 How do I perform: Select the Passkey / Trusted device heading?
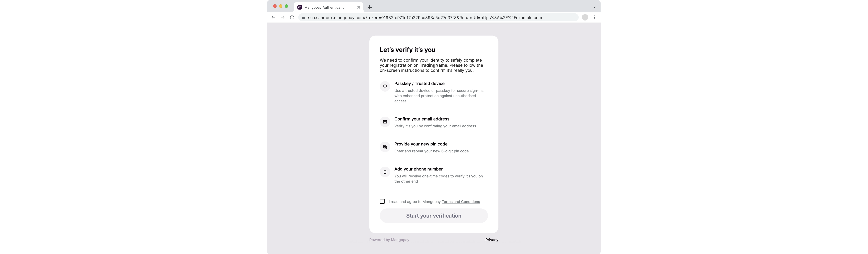click(419, 83)
